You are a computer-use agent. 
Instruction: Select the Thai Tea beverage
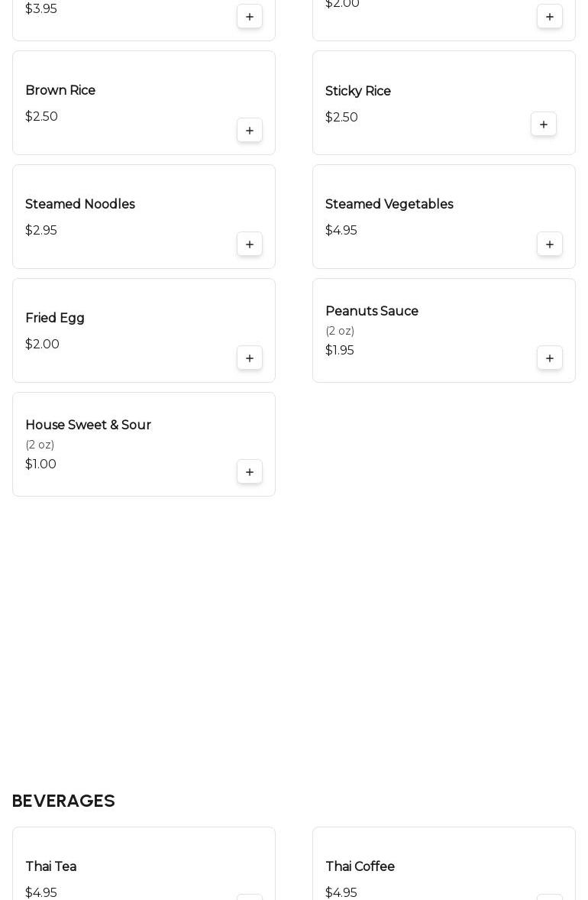coord(51,866)
